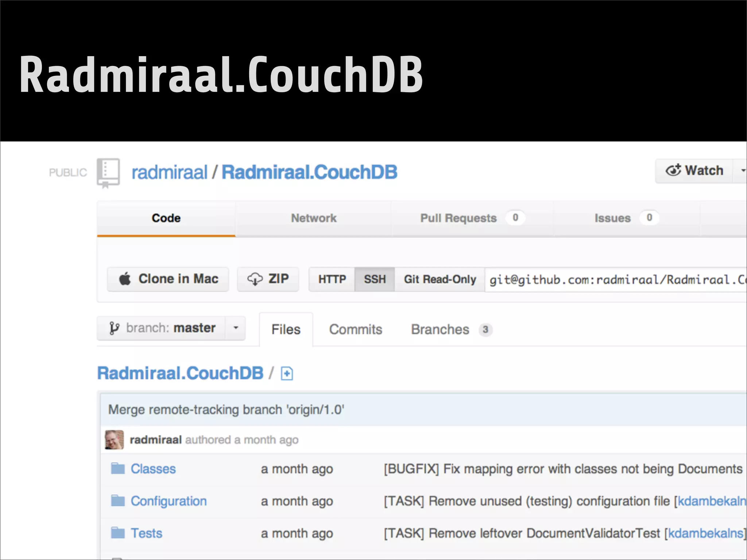Click the new file icon beside the breadcrumb

(x=287, y=374)
